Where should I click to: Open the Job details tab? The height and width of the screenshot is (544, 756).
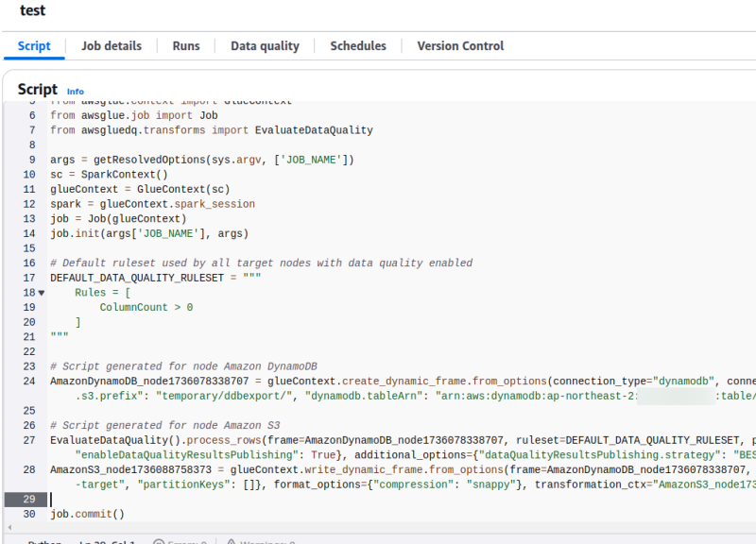pos(112,45)
